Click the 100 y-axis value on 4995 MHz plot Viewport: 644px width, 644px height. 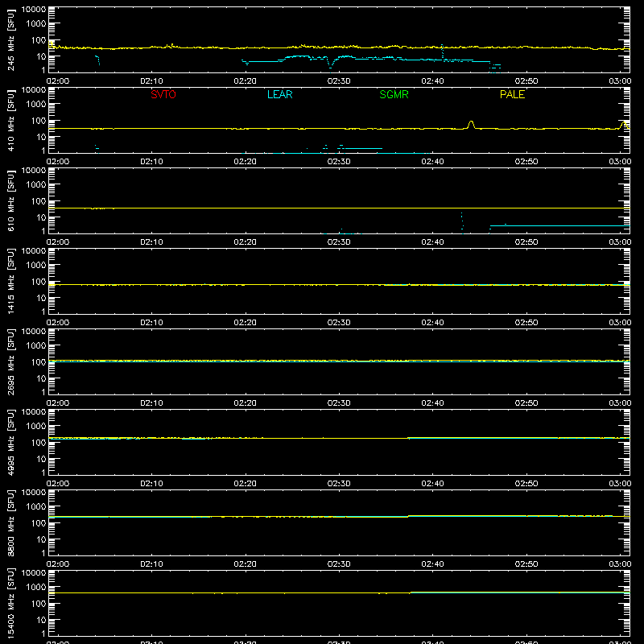tap(38, 443)
